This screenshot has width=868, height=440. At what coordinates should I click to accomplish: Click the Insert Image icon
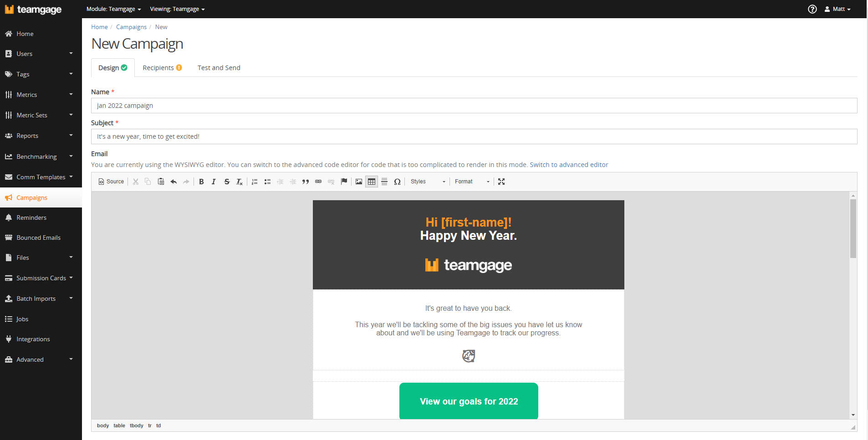click(x=359, y=182)
